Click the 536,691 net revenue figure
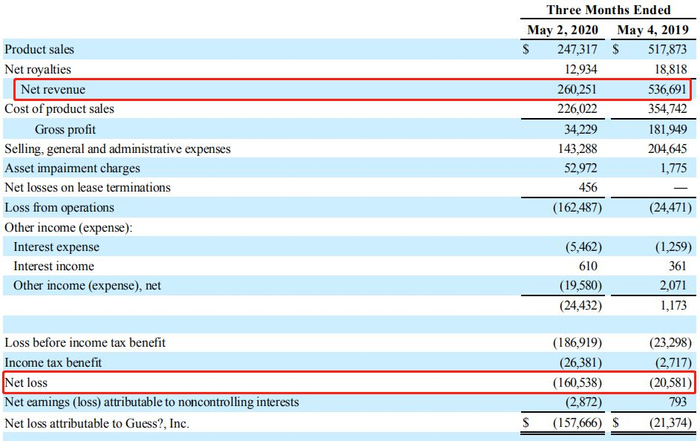 (x=667, y=89)
